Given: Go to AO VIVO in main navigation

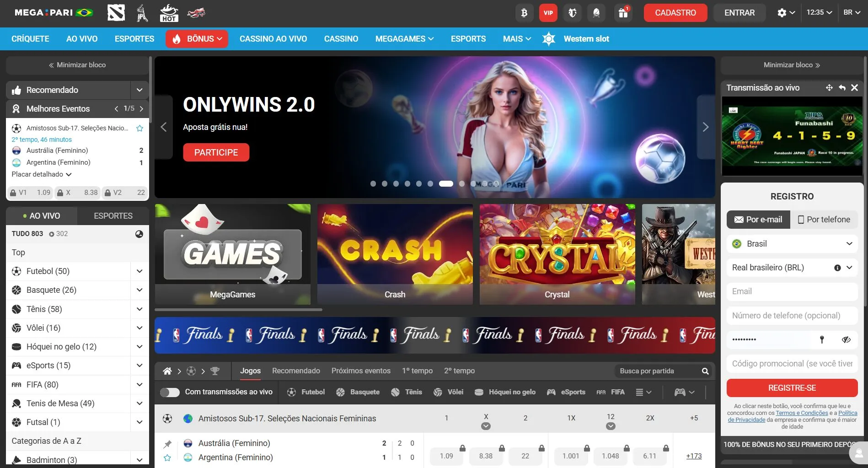Looking at the screenshot, I should click(x=82, y=39).
